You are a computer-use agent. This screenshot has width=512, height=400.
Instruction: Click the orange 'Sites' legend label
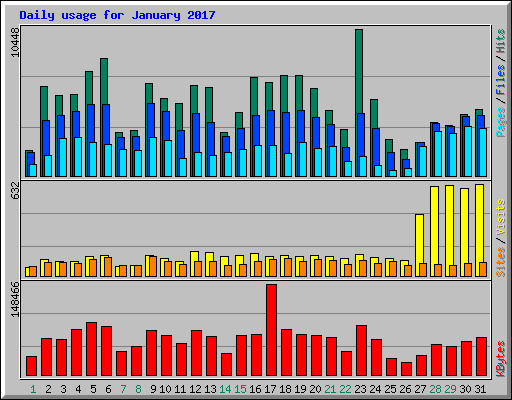[500, 262]
